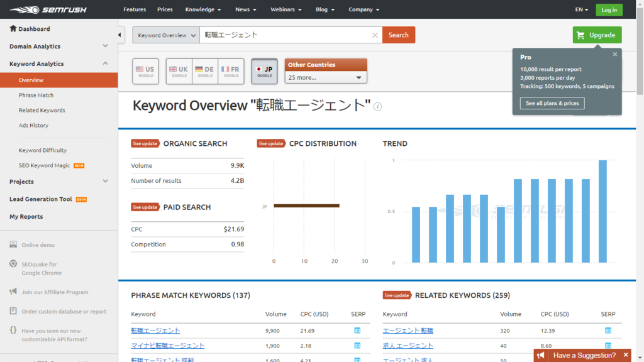This screenshot has width=644, height=362.
Task: Select the DE Google database
Action: coord(205,72)
